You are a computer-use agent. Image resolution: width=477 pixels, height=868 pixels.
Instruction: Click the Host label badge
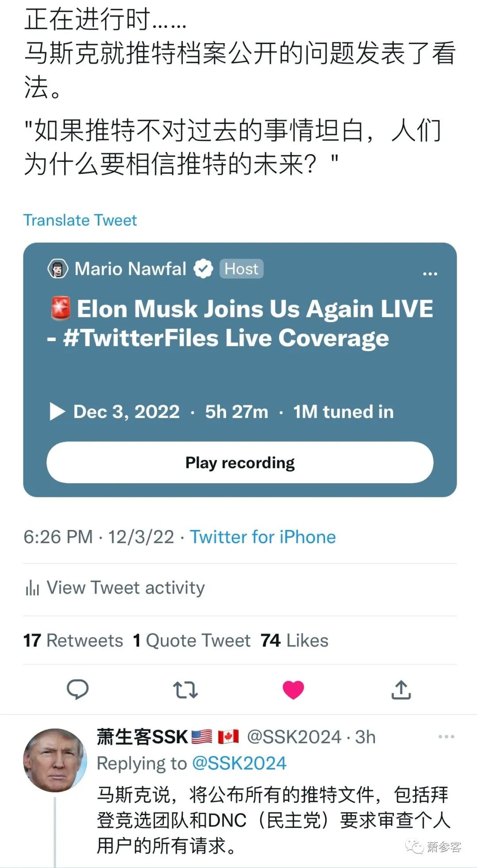241,269
